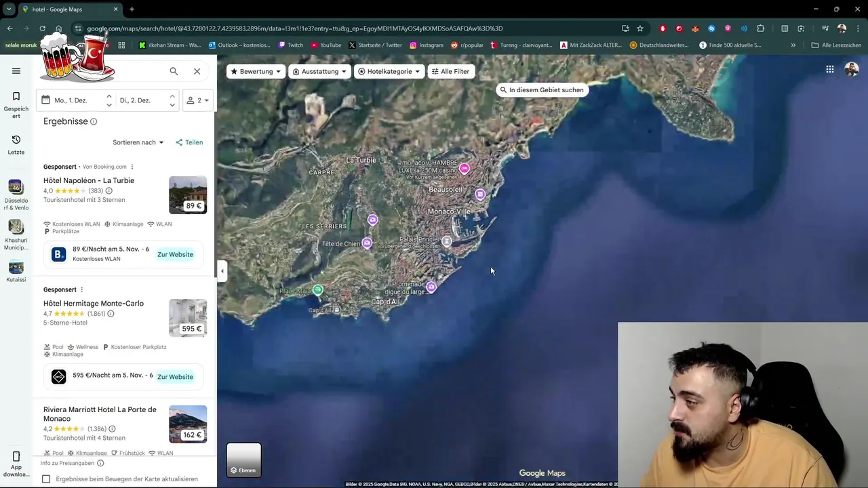Open the Hotelkategorie filter dropdown

(389, 71)
